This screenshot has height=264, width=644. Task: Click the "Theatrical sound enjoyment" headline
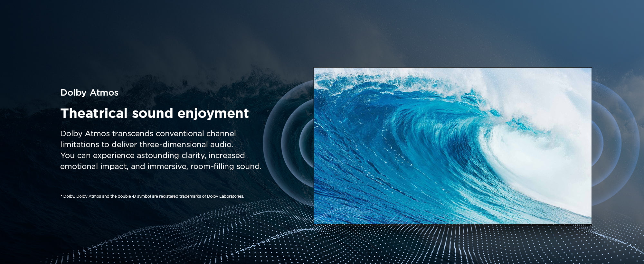[154, 113]
